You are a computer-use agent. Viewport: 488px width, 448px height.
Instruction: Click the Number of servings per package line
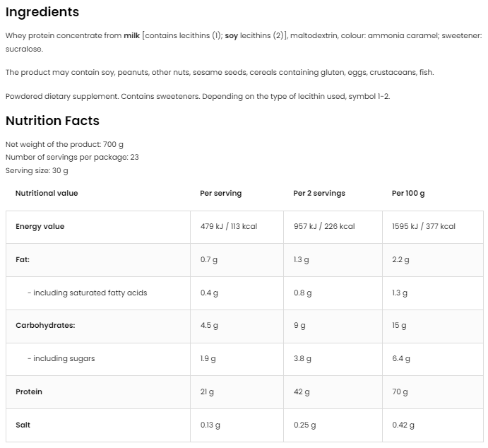[x=72, y=157]
